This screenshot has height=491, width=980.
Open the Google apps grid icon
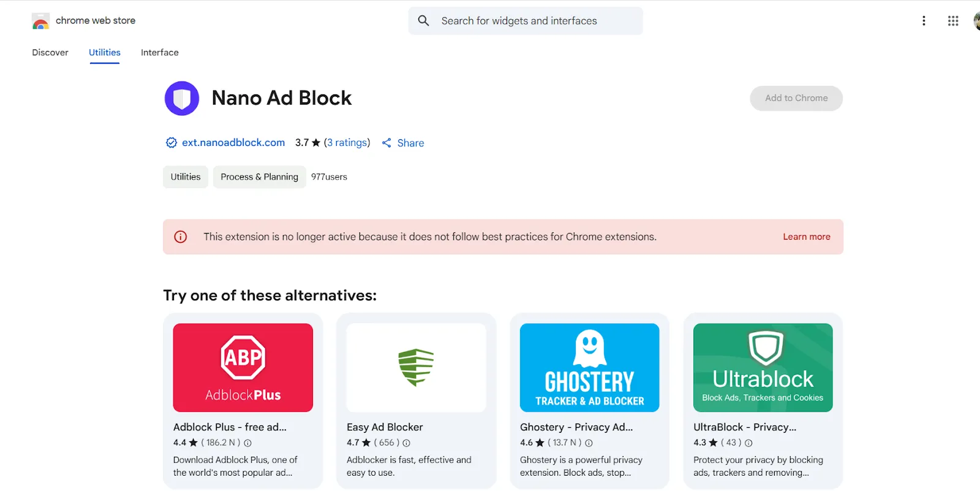(953, 21)
